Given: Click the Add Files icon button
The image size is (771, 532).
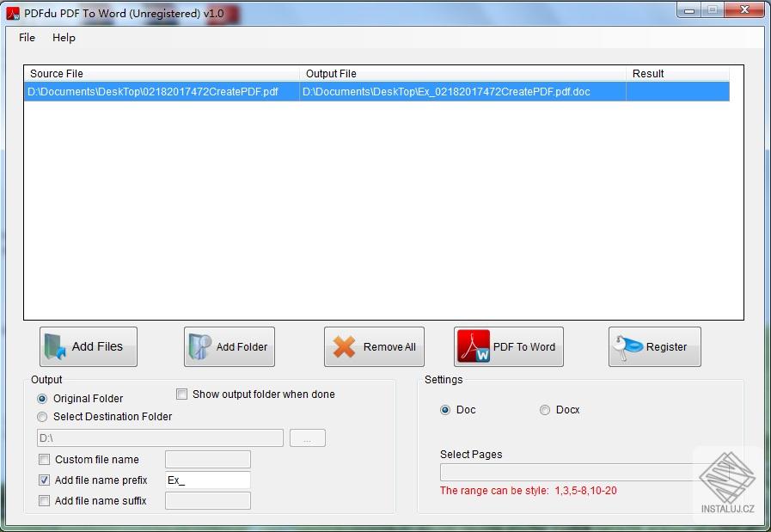Looking at the screenshot, I should [89, 346].
